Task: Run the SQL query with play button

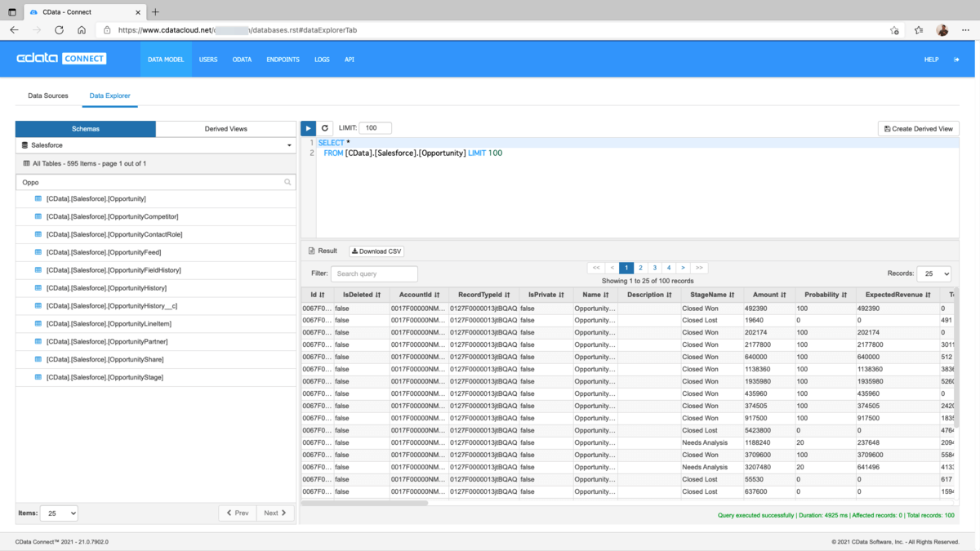Action: point(308,128)
